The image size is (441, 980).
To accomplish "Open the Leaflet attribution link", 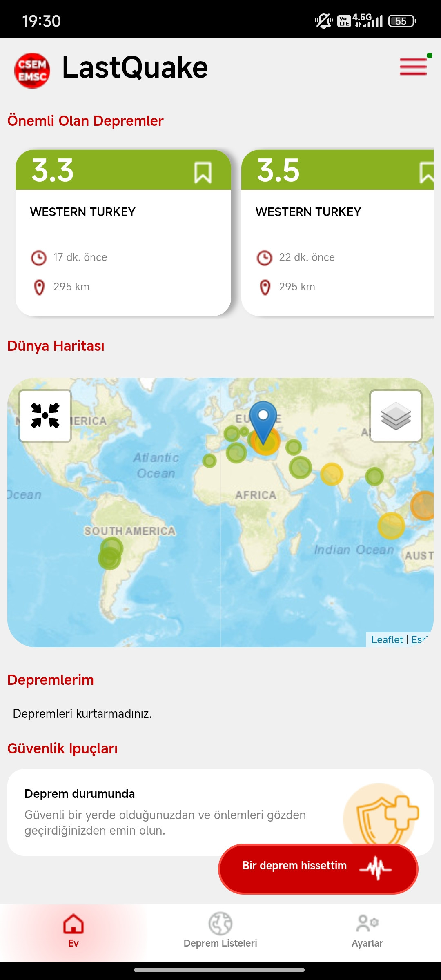I will (387, 639).
